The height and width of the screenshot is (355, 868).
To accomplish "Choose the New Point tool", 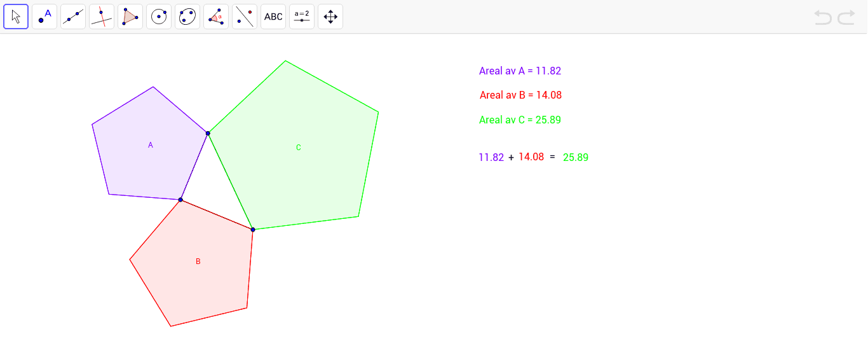I will (x=44, y=17).
